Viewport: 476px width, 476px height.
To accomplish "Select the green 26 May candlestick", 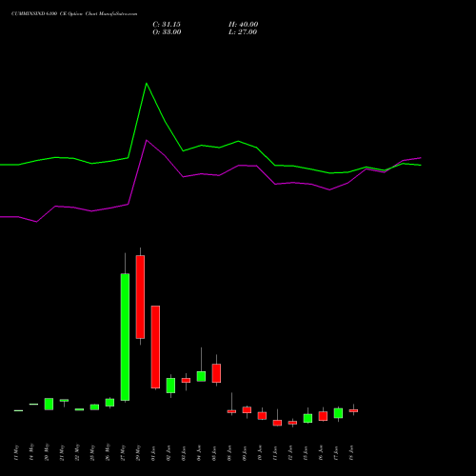I will coord(109,403).
